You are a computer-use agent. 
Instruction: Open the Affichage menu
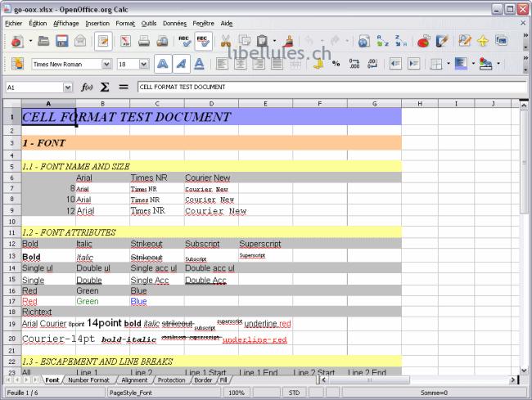(65, 24)
